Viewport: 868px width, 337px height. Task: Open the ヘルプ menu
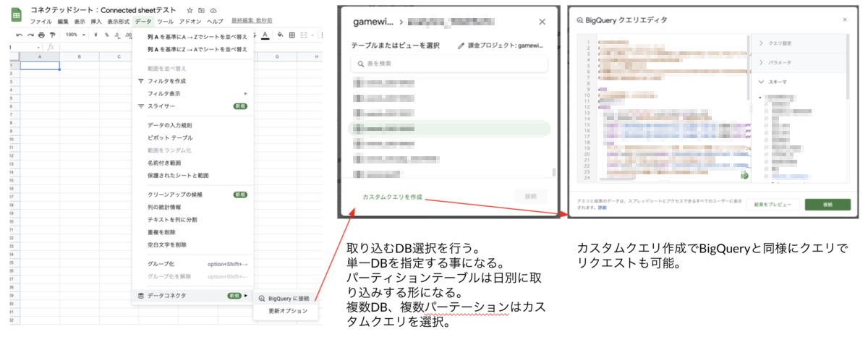pyautogui.click(x=216, y=22)
